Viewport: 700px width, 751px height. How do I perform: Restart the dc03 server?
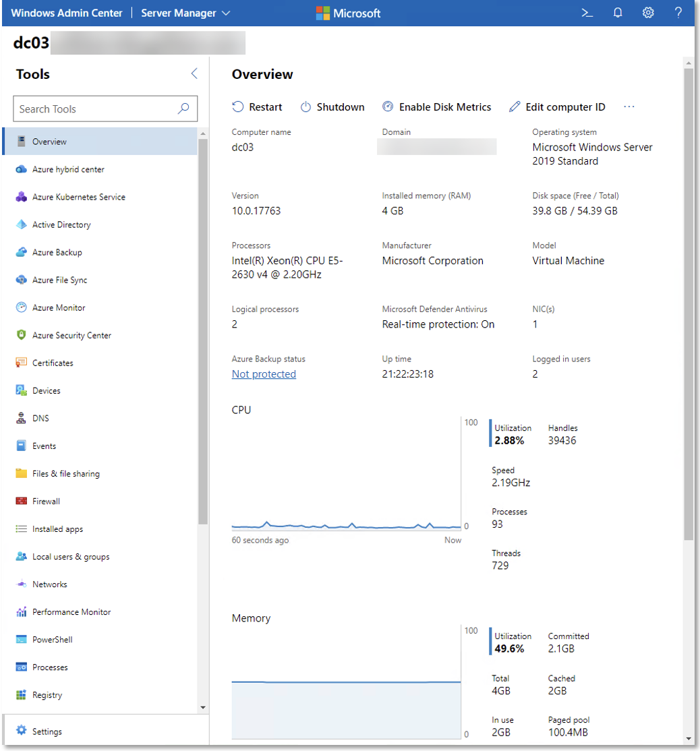pyautogui.click(x=257, y=107)
